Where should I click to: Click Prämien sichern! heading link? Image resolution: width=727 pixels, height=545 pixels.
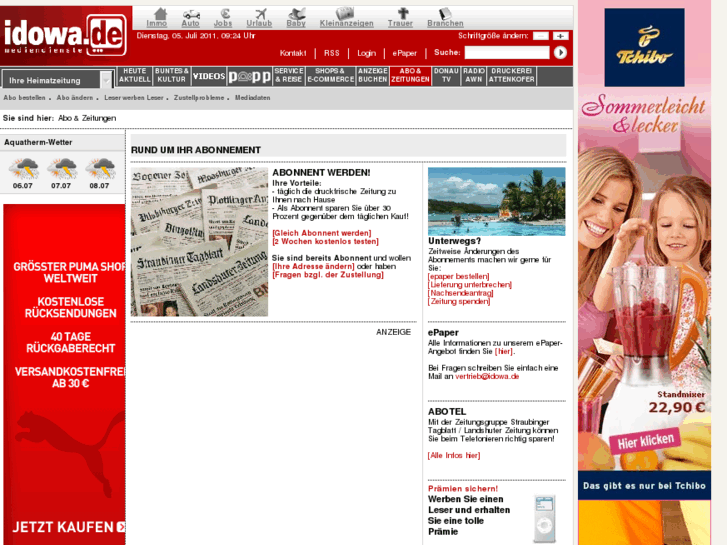(463, 489)
